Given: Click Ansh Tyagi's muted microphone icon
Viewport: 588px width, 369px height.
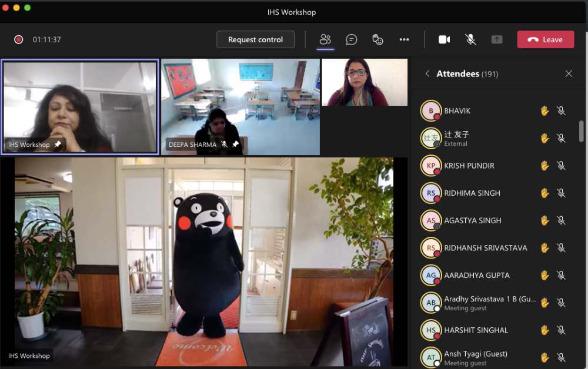Looking at the screenshot, I should click(561, 357).
